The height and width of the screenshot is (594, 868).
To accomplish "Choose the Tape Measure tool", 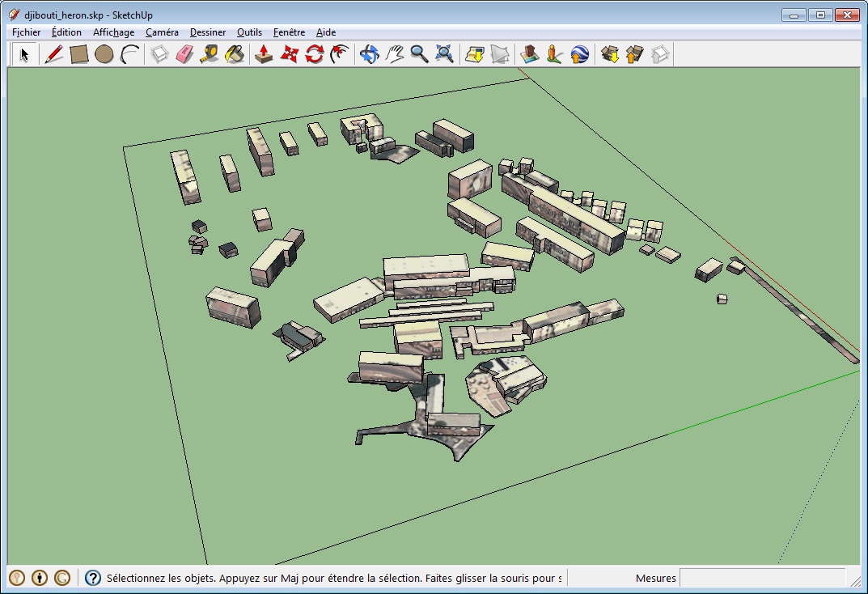I will (210, 54).
